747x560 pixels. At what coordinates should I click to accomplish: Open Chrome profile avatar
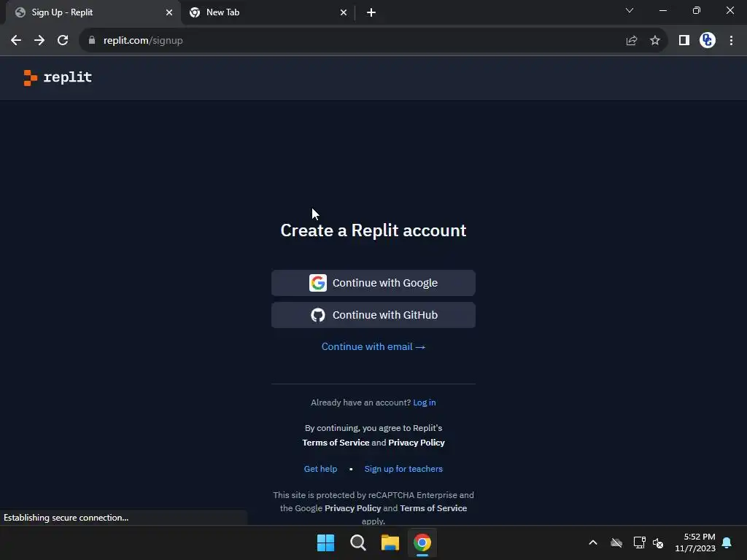click(x=708, y=41)
